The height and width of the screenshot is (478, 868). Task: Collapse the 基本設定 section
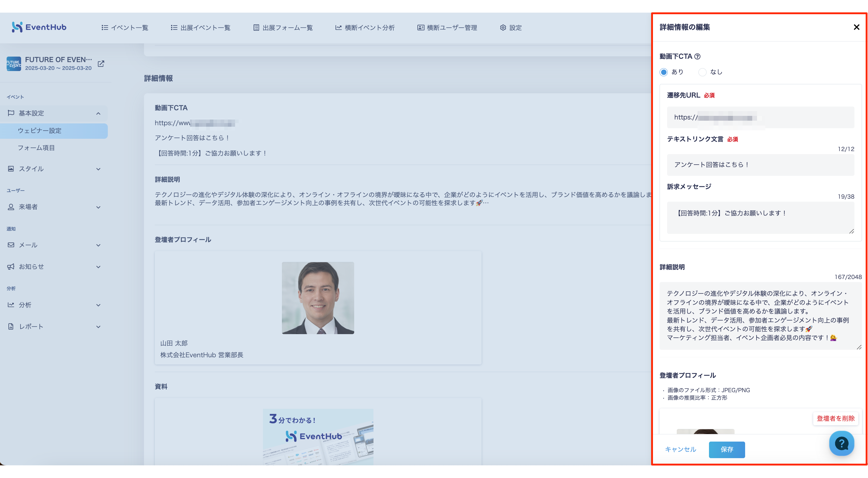tap(98, 113)
